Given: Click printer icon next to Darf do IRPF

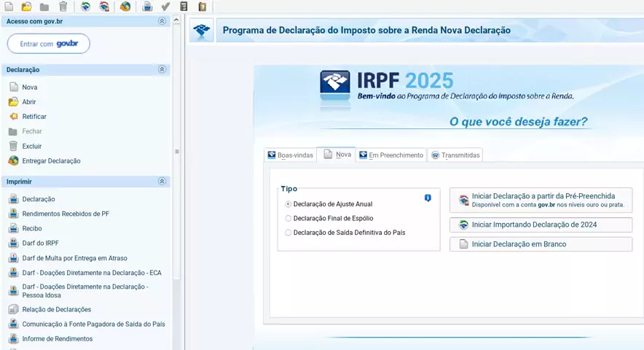Looking at the screenshot, I should 14,243.
